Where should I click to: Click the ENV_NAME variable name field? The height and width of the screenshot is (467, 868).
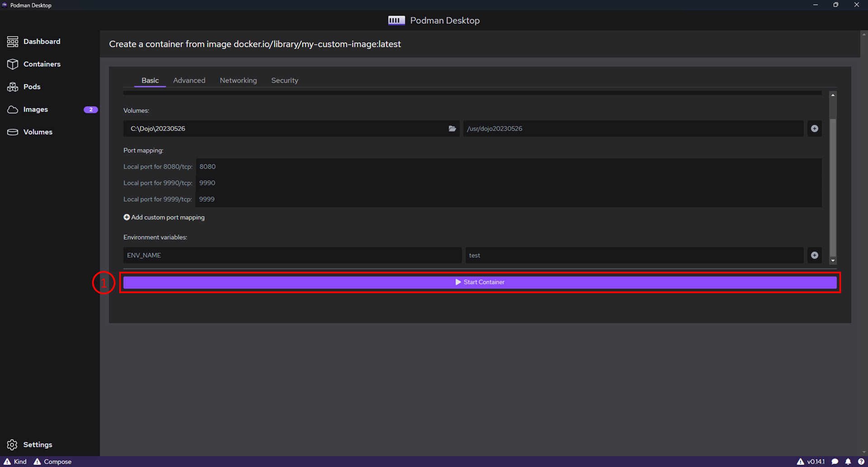click(x=292, y=255)
